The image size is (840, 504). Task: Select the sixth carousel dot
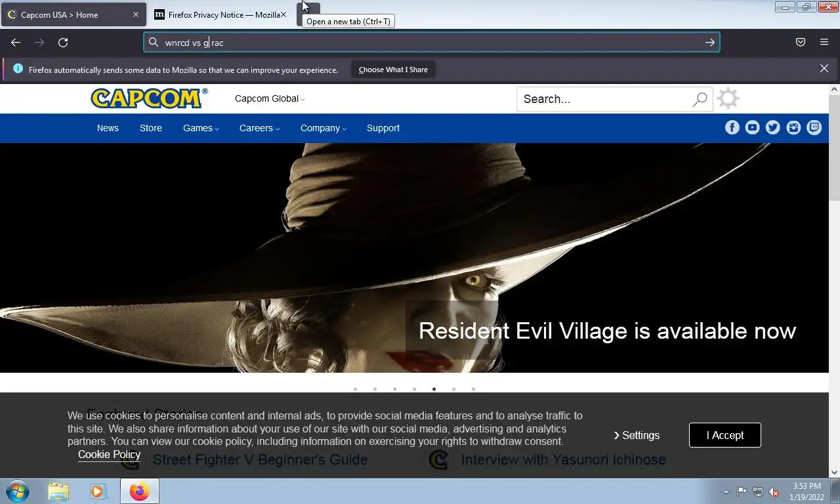coord(453,389)
